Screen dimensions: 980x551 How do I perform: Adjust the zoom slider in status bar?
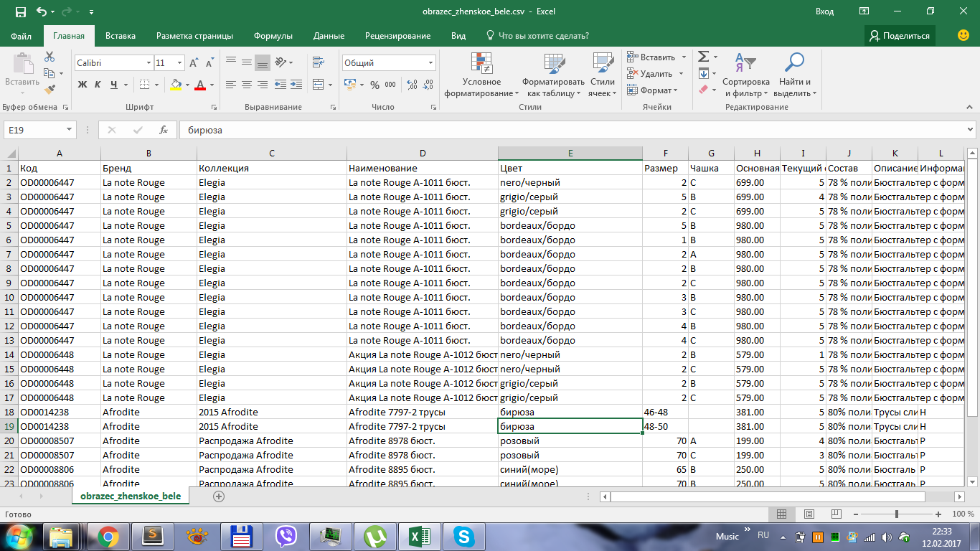[897, 514]
